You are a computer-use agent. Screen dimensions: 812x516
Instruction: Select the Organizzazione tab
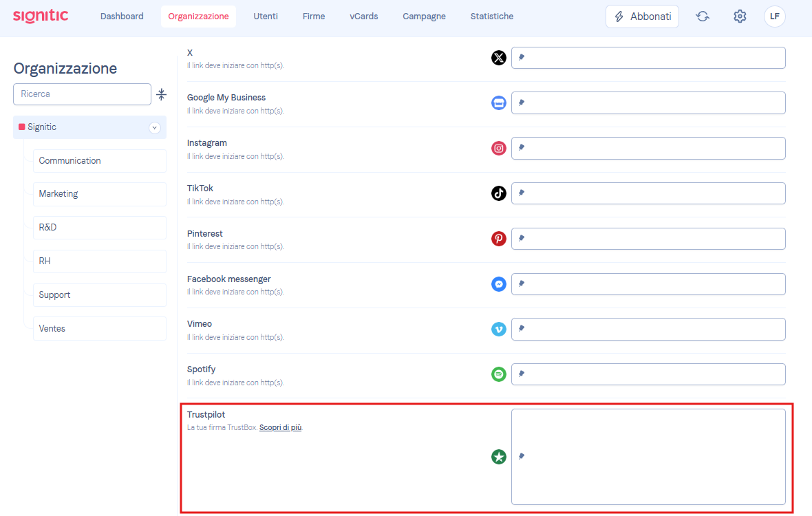(x=198, y=17)
